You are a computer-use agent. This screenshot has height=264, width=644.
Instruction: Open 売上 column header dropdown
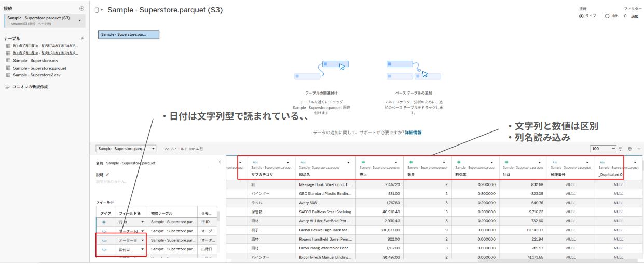coord(396,162)
